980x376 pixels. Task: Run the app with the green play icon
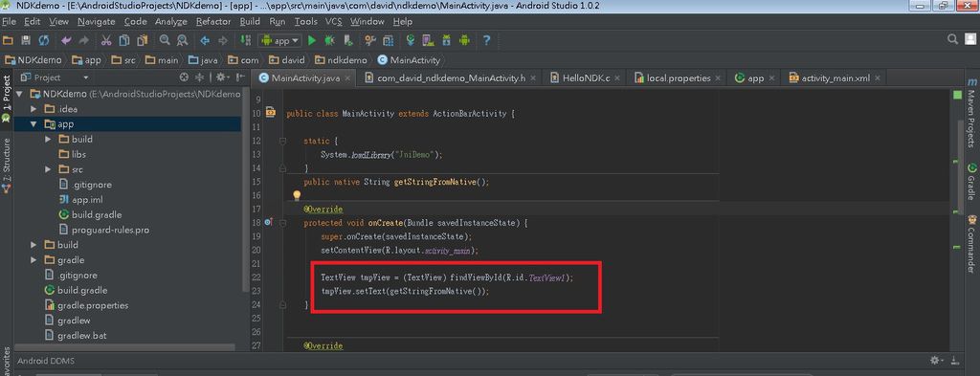[x=312, y=40]
